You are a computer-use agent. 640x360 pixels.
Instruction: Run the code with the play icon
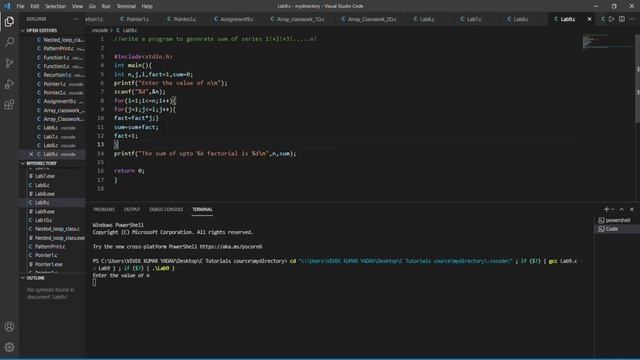(x=611, y=19)
